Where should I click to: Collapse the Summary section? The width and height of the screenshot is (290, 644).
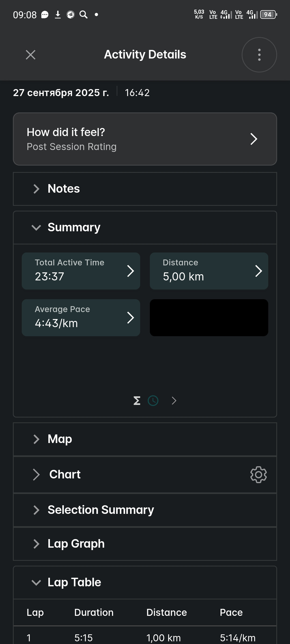(145, 228)
